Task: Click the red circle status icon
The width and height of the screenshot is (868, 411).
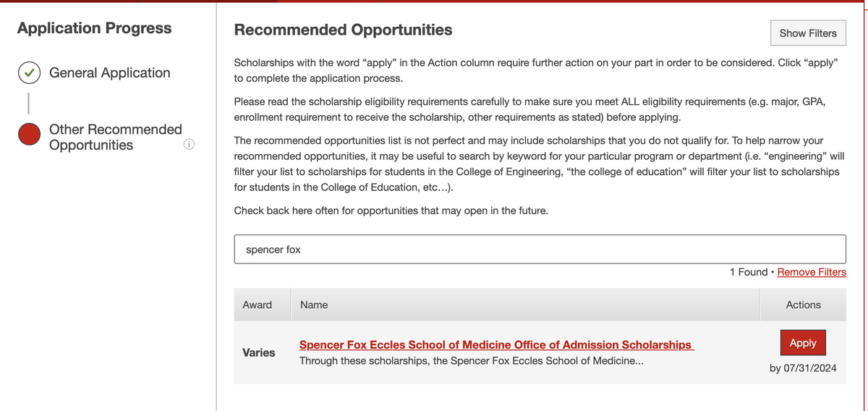Action: pos(29,135)
